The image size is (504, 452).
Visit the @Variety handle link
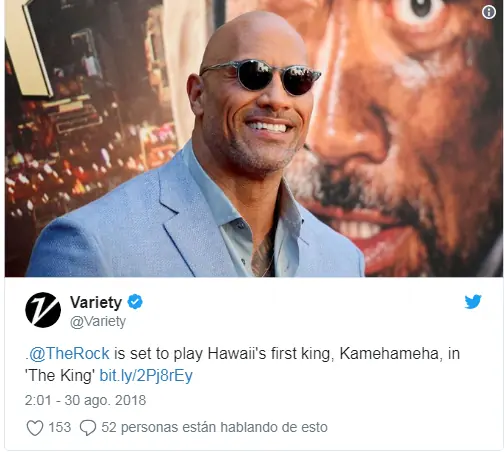98,322
